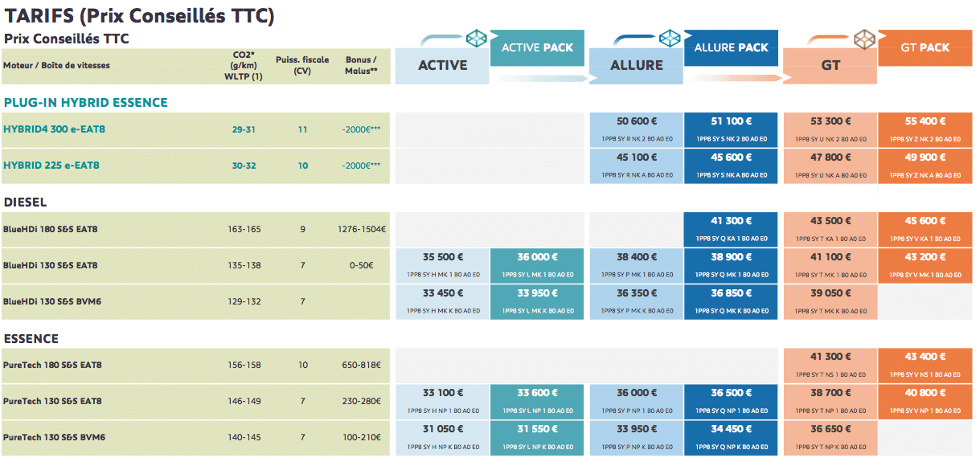The image size is (980, 462).
Task: Select the 41 300 € Allure Pack diesel price
Action: pos(731,222)
